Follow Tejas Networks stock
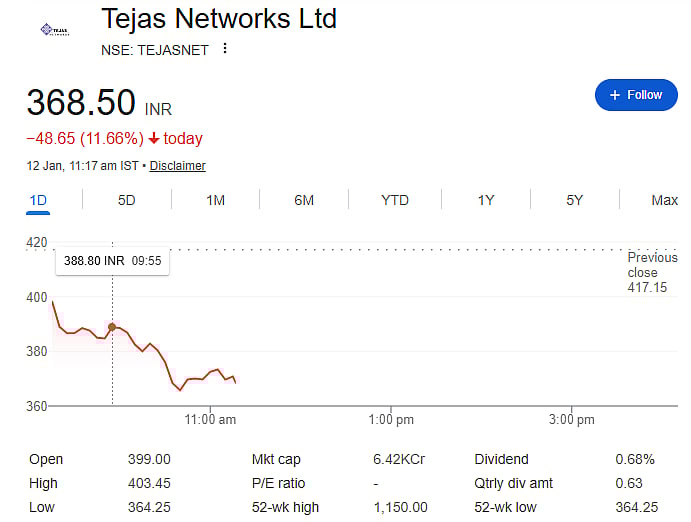691x522 pixels. 636,95
